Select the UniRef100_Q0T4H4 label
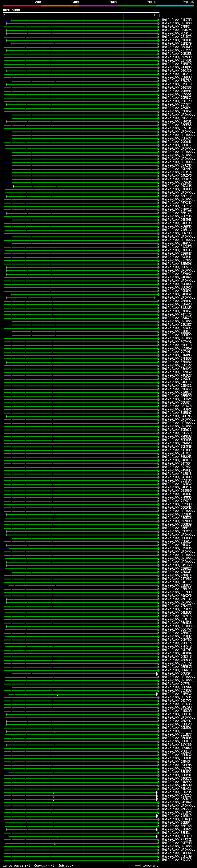This screenshot has width=197, height=868. point(177,352)
